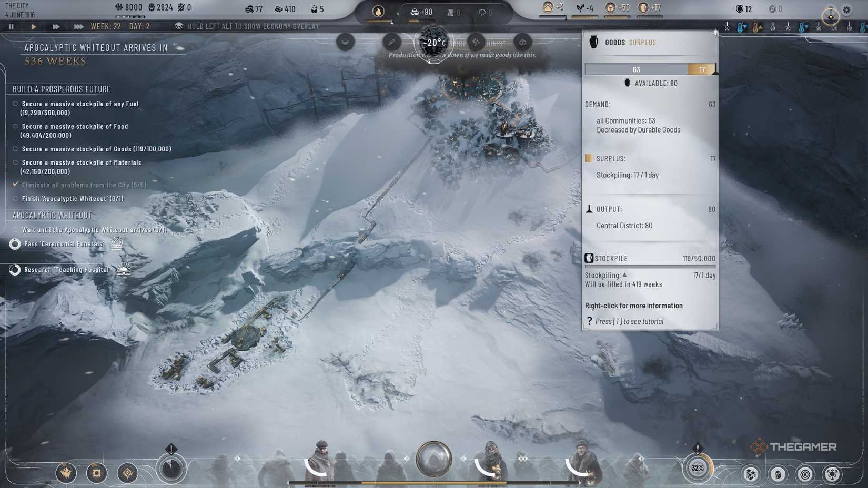Select the 'Surplus' tab on the Goods panel
Viewport: 868px width, 488px height.
[642, 43]
